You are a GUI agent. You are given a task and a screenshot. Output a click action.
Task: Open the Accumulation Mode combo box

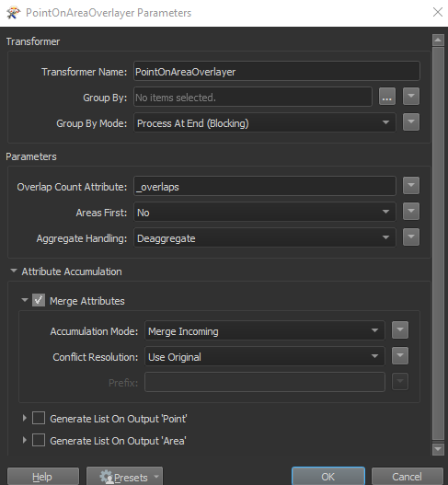[x=265, y=331]
